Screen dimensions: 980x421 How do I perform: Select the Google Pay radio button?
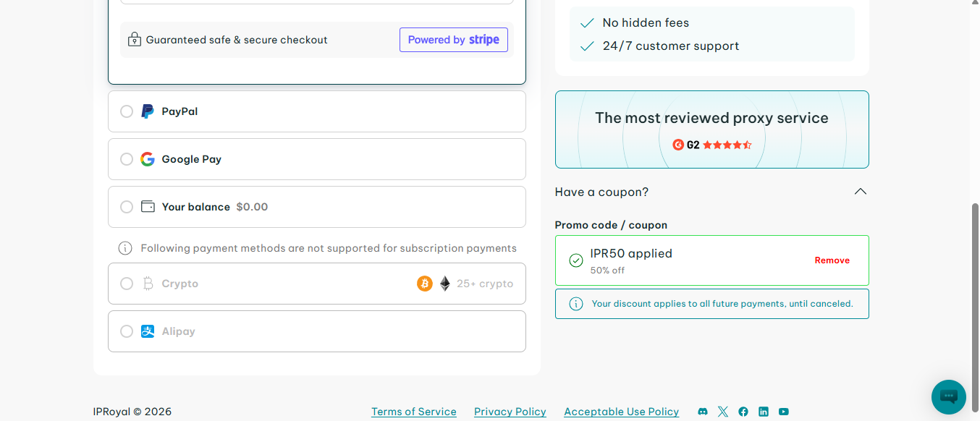pyautogui.click(x=127, y=159)
